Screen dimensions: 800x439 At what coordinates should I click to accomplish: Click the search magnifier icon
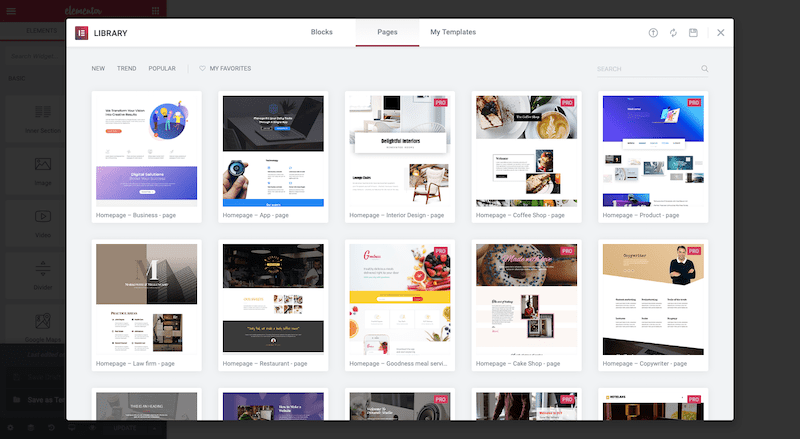coord(705,68)
